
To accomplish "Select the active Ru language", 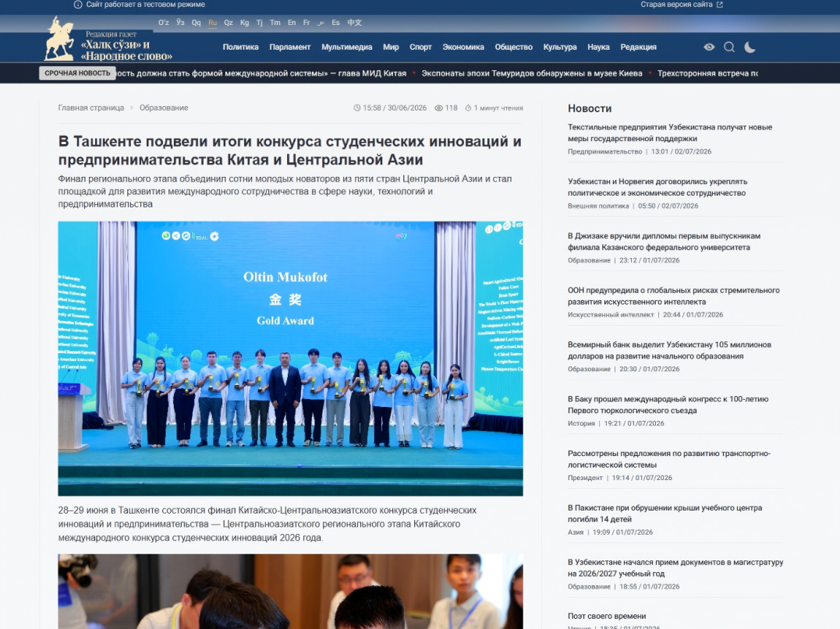I will (x=212, y=23).
